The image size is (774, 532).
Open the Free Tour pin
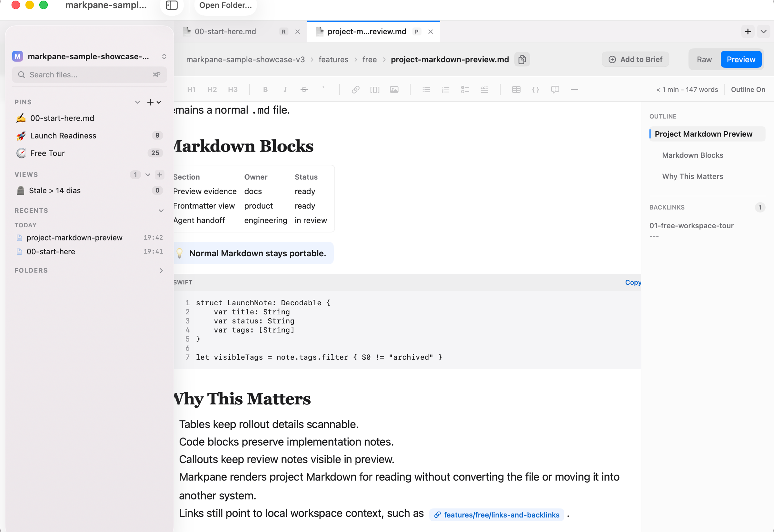[89, 153]
